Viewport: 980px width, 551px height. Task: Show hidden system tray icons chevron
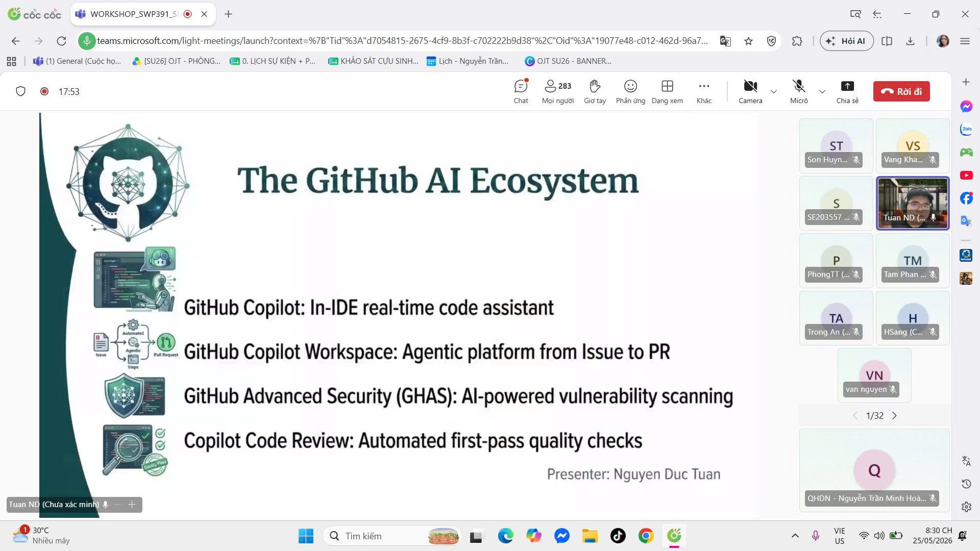click(x=795, y=536)
